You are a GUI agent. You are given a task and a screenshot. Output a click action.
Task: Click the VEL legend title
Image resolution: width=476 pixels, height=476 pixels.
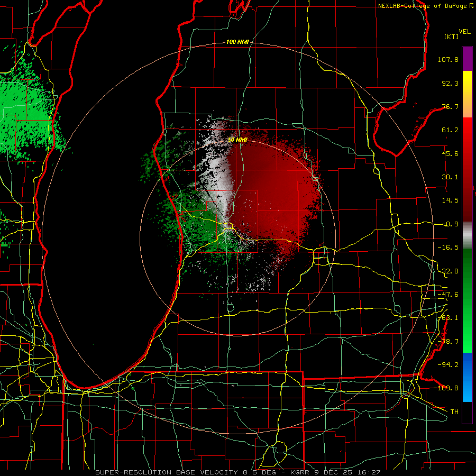pyautogui.click(x=464, y=32)
